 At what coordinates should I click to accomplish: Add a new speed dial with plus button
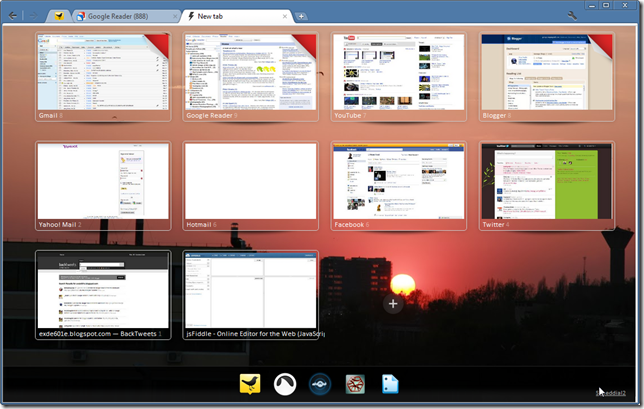393,303
